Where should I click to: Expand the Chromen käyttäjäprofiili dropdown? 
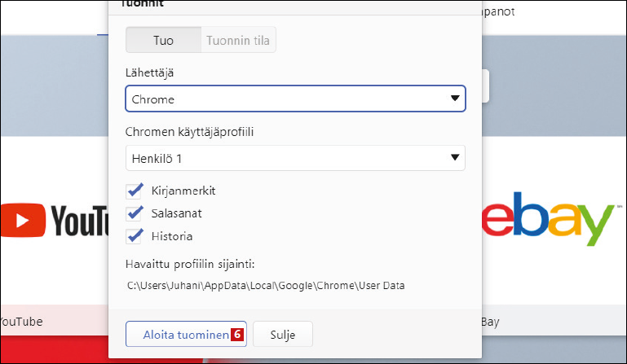click(295, 158)
